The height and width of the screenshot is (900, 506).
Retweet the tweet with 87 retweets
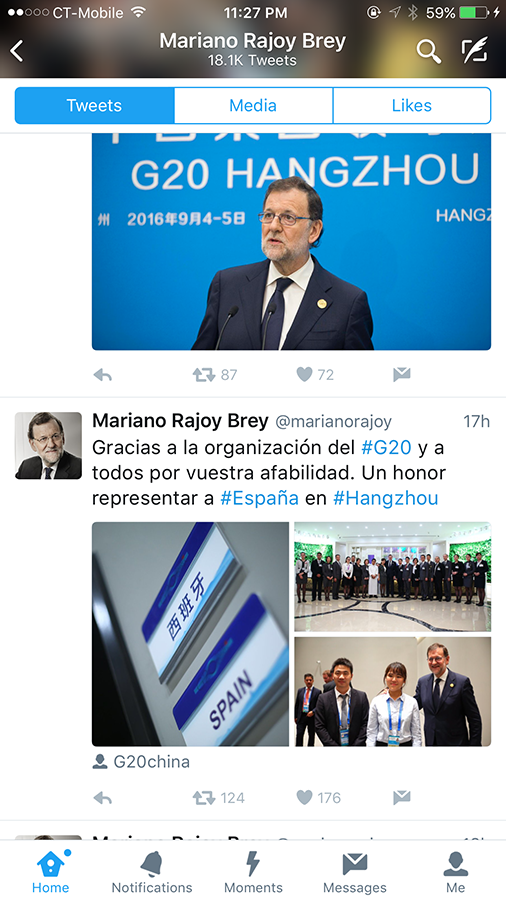click(204, 375)
